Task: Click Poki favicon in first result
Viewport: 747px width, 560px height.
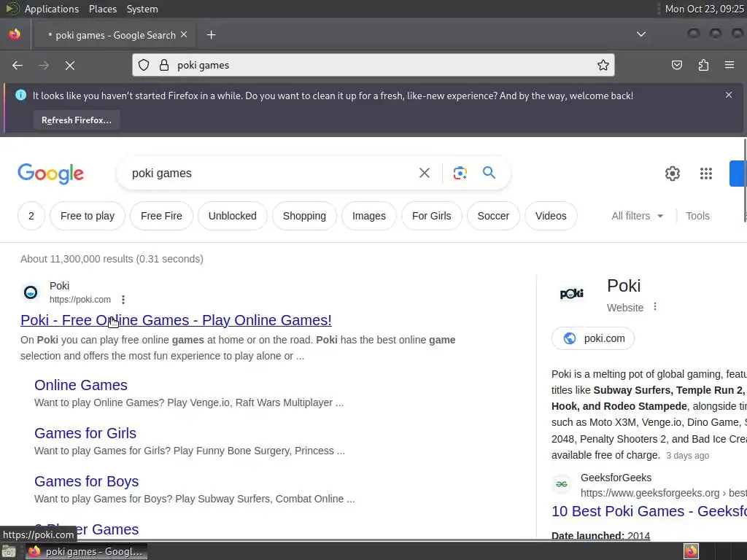Action: point(31,292)
